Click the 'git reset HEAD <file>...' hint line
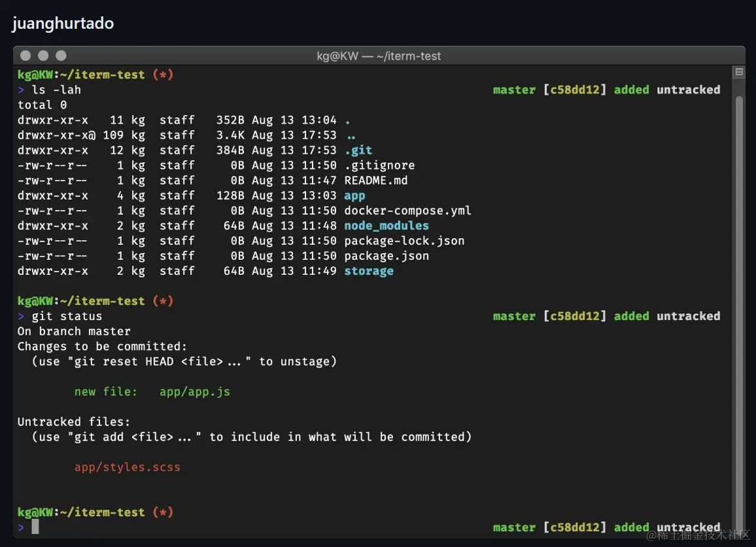756x547 pixels. tap(184, 362)
